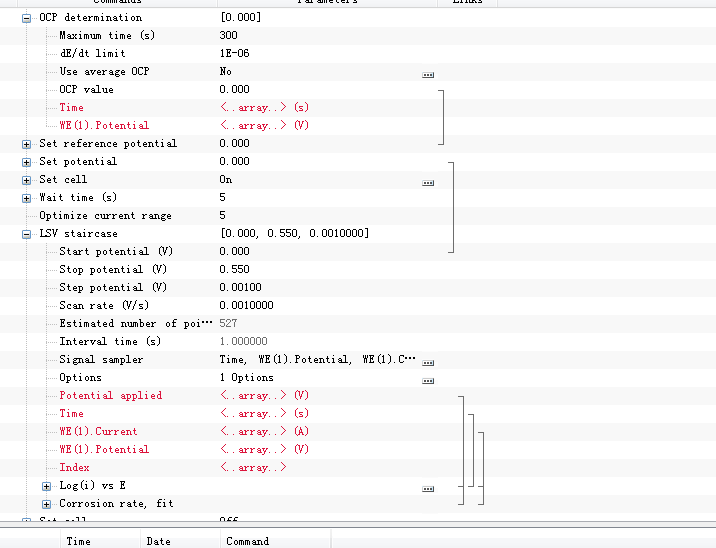The width and height of the screenshot is (716, 548).
Task: Click the Interval time value 1.000000
Action: [243, 342]
